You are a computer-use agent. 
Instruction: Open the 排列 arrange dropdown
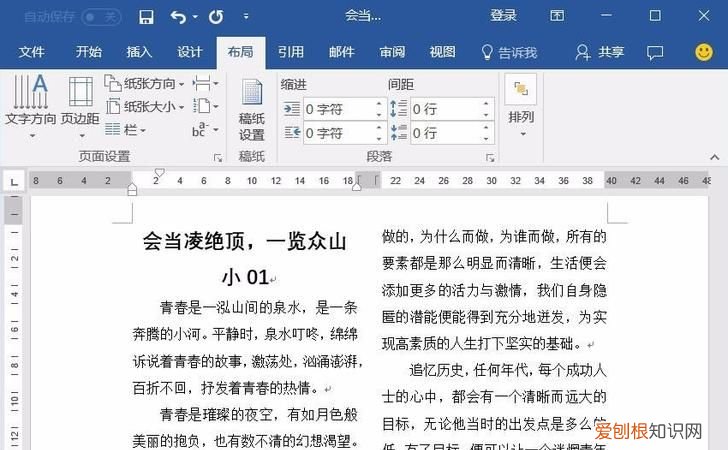[x=521, y=107]
